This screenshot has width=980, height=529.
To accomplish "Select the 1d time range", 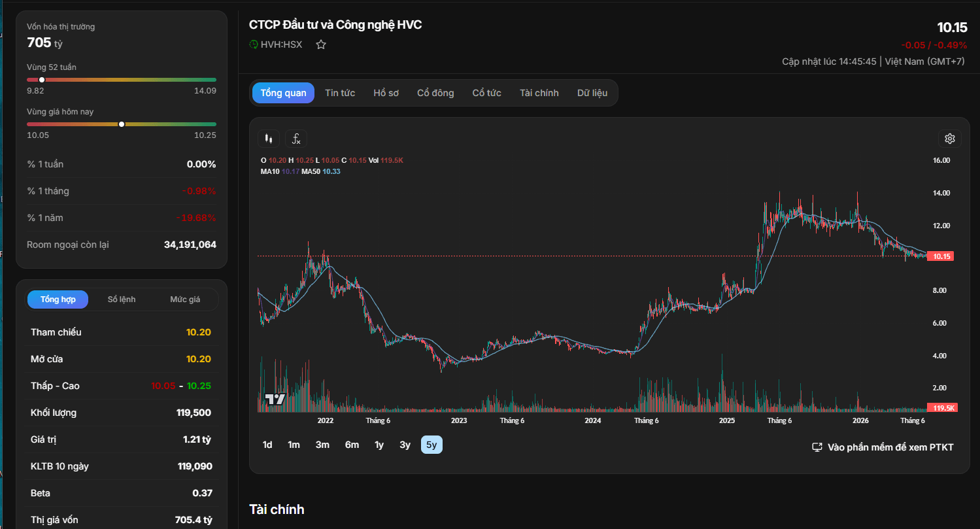I will 267,445.
